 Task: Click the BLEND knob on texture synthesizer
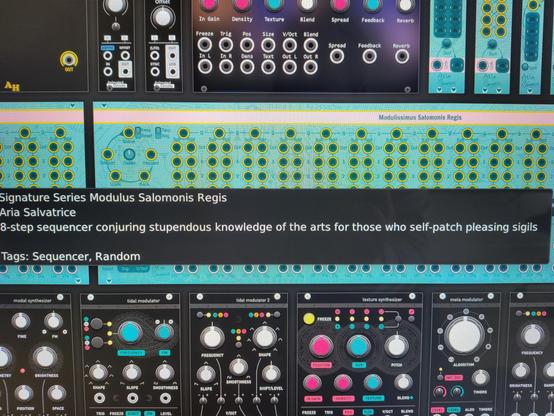coord(403,382)
